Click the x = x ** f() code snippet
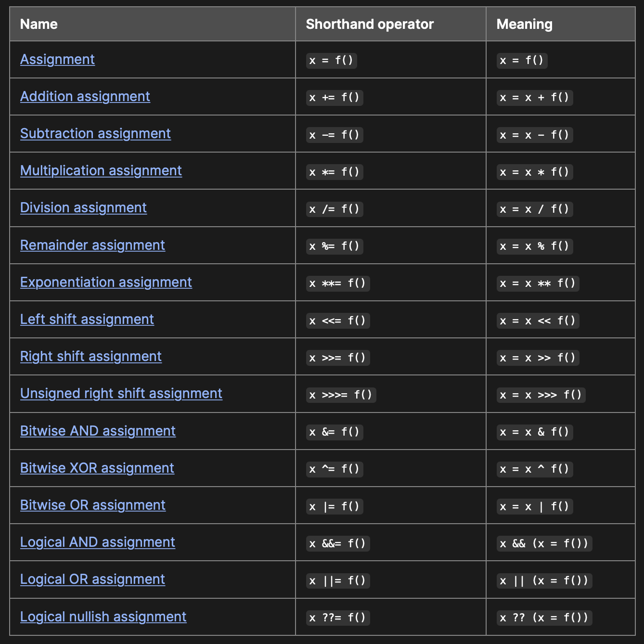The image size is (644, 644). [x=538, y=283]
